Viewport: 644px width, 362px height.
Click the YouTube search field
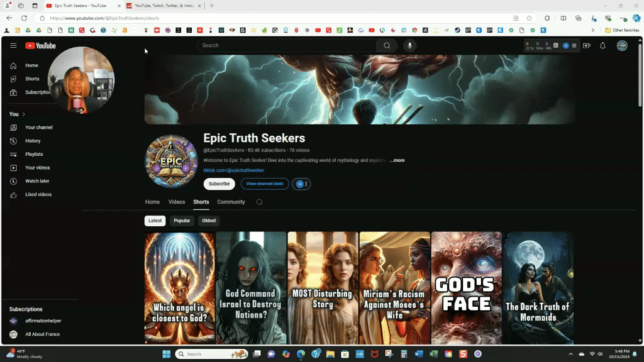[286, 45]
